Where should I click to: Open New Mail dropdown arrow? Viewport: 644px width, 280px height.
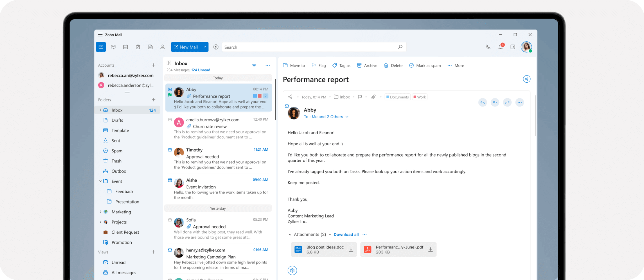point(205,47)
